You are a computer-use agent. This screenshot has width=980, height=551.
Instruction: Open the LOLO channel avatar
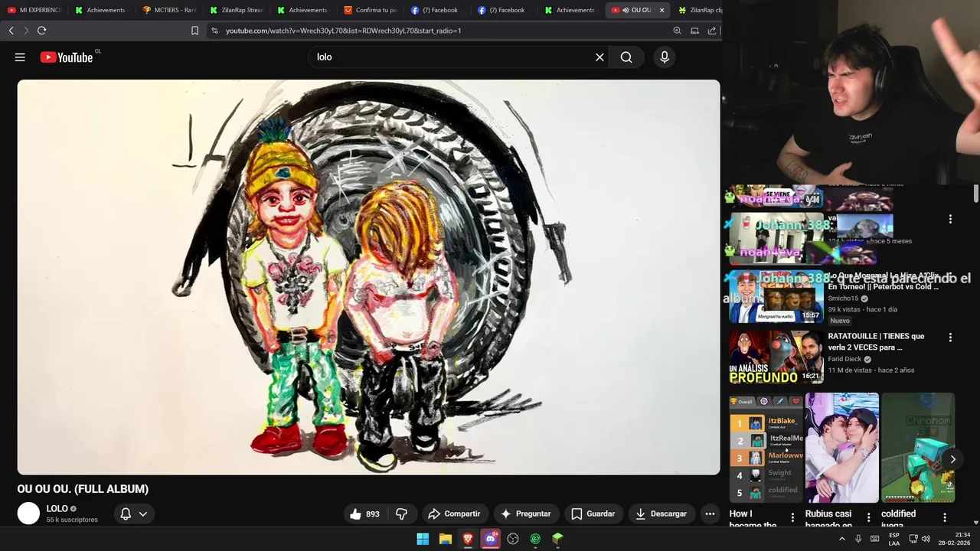coord(28,514)
